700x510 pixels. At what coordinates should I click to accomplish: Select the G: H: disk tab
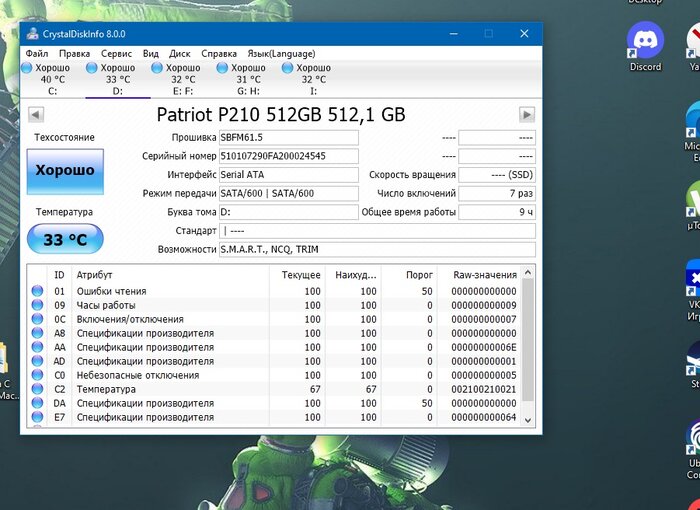click(x=248, y=79)
